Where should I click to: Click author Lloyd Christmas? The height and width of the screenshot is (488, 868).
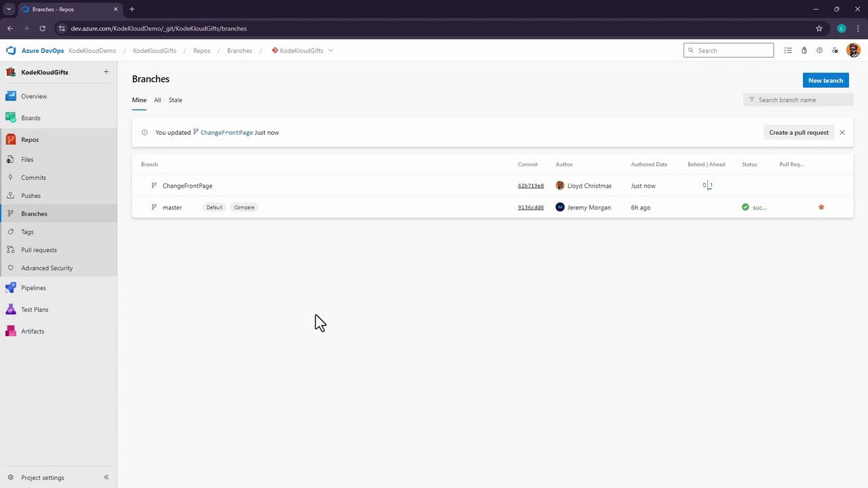(x=589, y=186)
